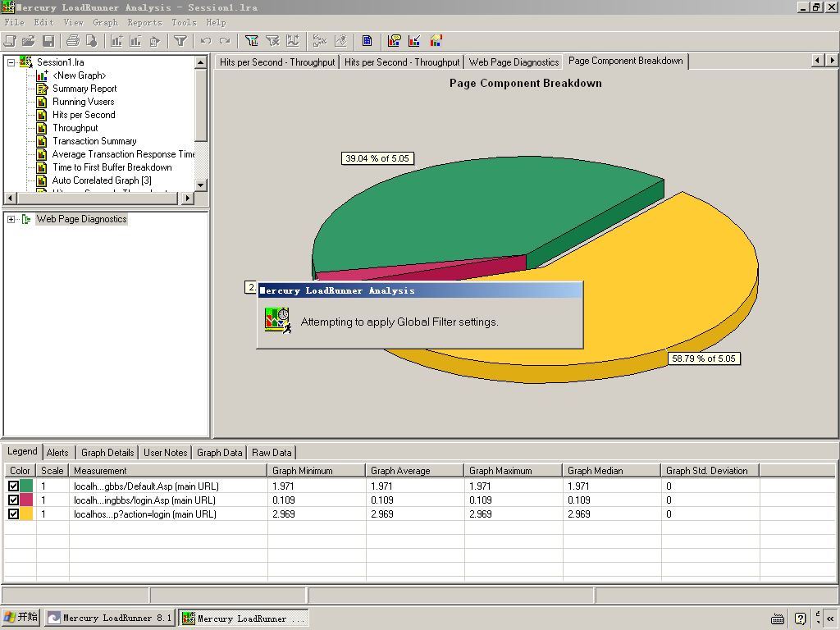
Task: Open Time to First Buffer Breakdown graph
Action: point(112,167)
